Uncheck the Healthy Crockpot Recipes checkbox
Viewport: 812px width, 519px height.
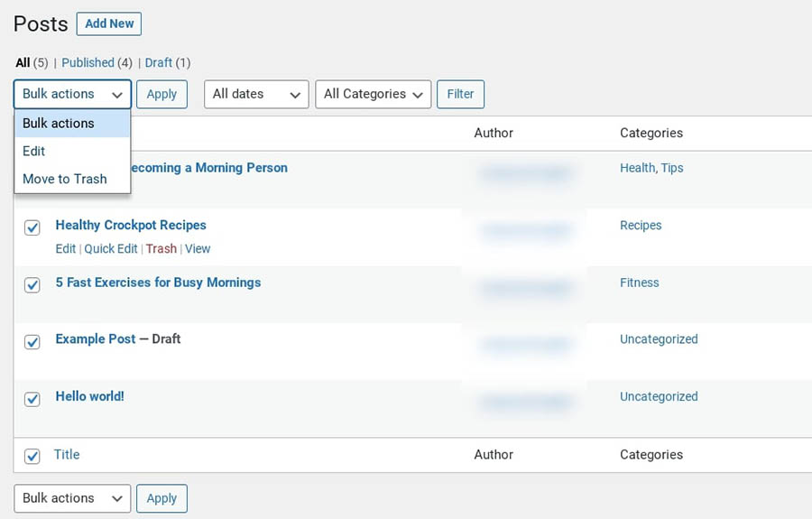tap(32, 228)
